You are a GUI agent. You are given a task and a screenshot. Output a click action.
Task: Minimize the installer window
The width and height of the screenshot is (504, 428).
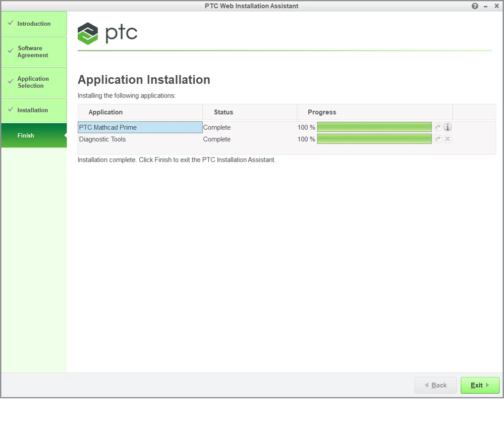(486, 6)
